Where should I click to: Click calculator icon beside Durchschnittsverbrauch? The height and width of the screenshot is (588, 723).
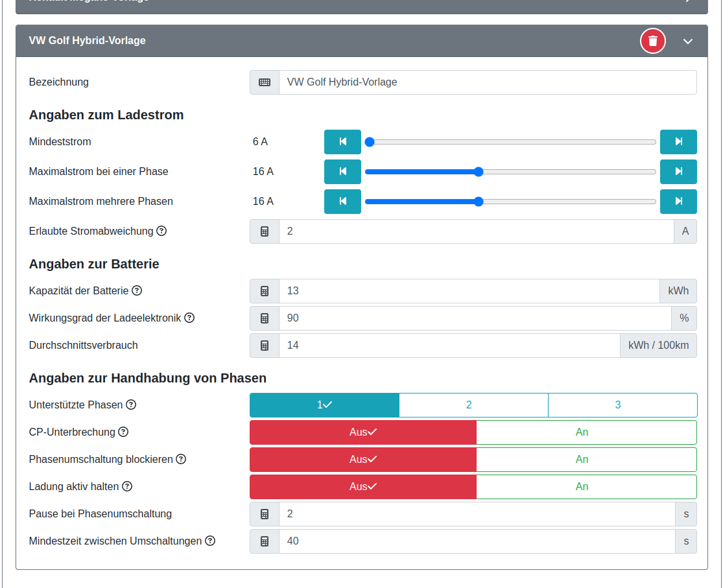coord(265,346)
